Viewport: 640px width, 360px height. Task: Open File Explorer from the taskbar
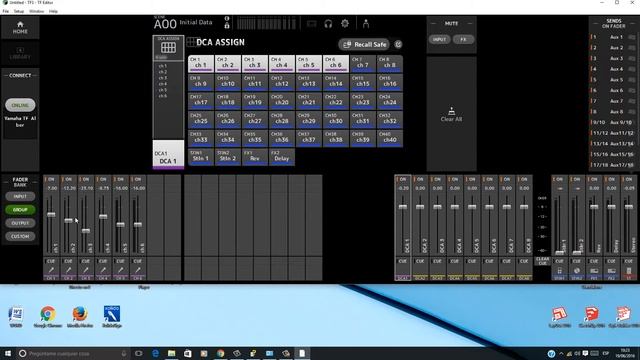(171, 353)
